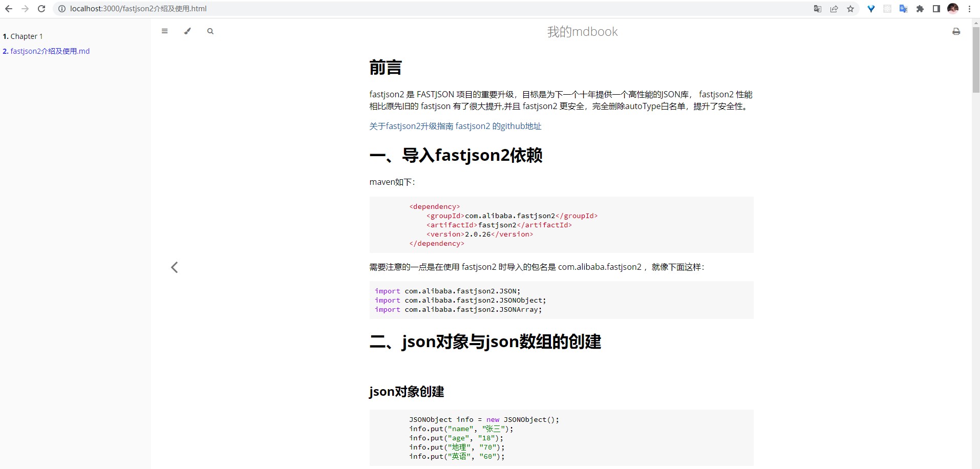
Task: Open Chapter 1 in the sidebar
Action: coord(23,36)
